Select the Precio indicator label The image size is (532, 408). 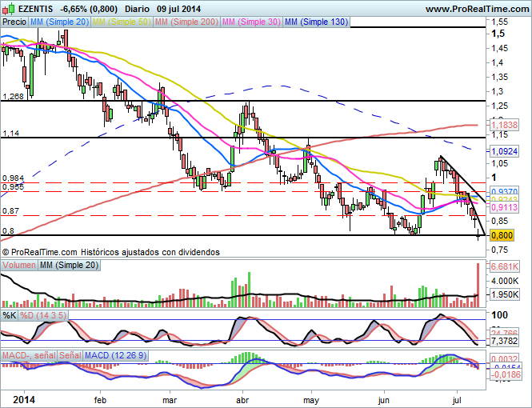(14, 22)
